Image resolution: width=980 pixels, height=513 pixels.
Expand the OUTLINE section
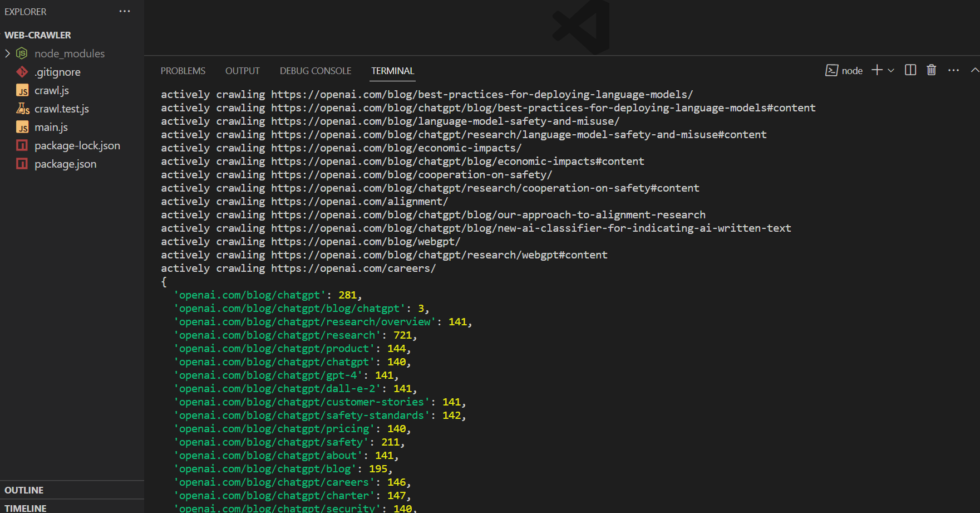click(24, 490)
